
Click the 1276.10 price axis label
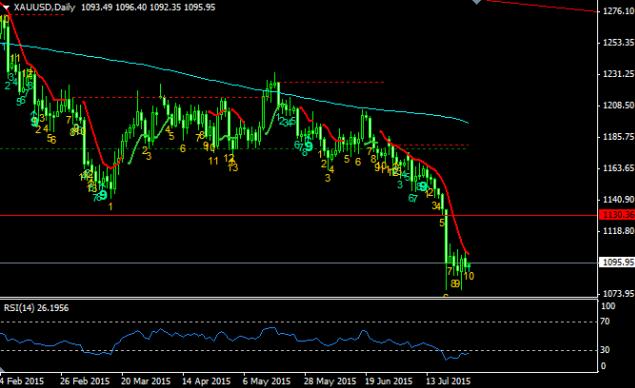click(618, 11)
